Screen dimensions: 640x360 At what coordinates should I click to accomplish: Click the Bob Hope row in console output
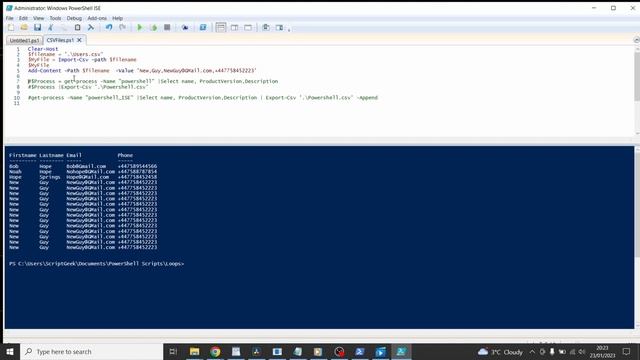83,166
